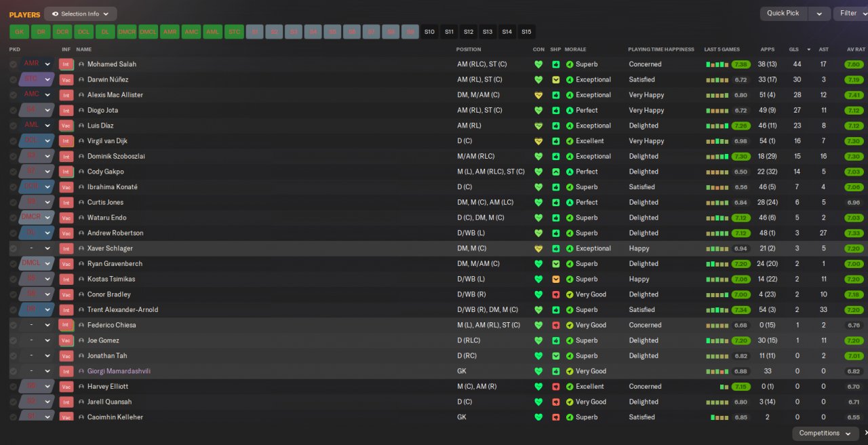Viewport: 868px width, 445px height.
Task: Open the Competitions dropdown
Action: 825,433
